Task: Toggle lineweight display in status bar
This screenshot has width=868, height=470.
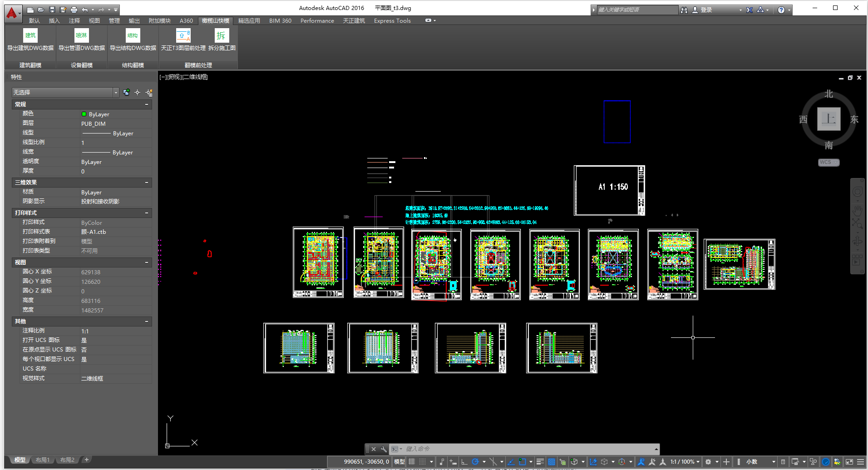Action: click(x=540, y=462)
